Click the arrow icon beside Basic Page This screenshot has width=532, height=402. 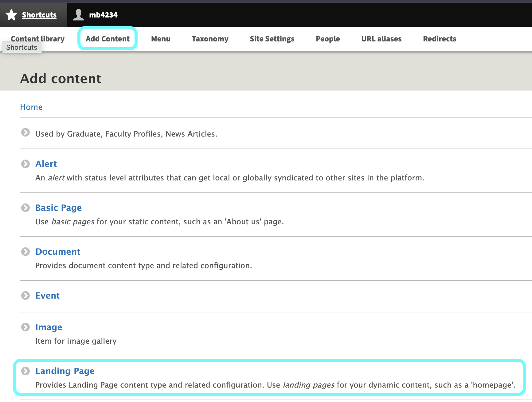pos(25,208)
